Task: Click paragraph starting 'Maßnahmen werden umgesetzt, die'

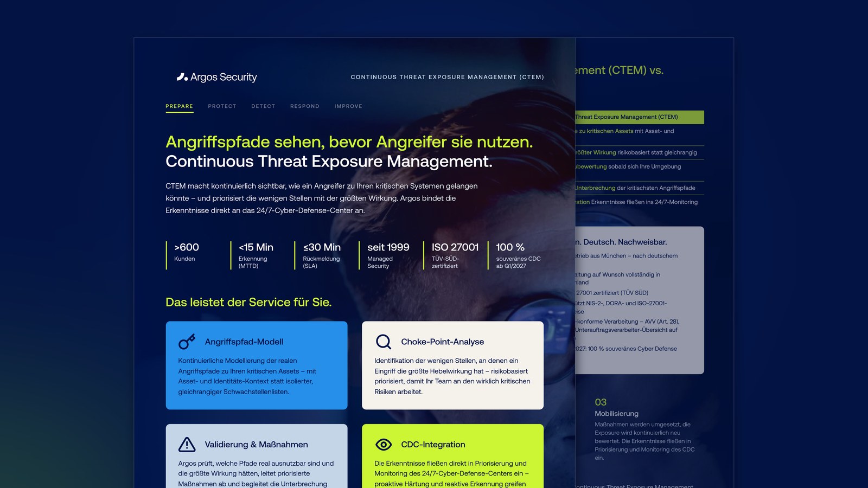Action: (x=644, y=441)
